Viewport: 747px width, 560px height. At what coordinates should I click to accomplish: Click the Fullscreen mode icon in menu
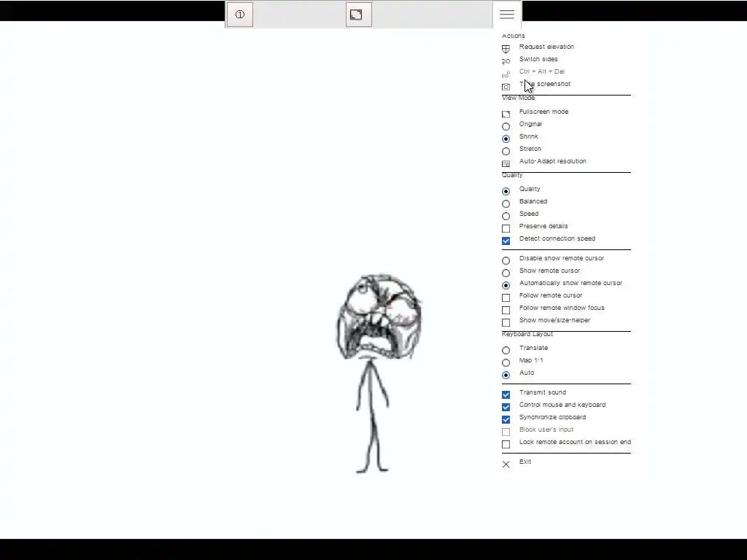coord(506,114)
